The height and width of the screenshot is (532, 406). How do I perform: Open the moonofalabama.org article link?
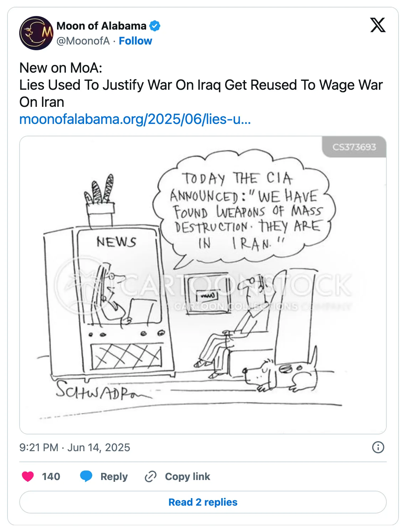click(x=135, y=119)
